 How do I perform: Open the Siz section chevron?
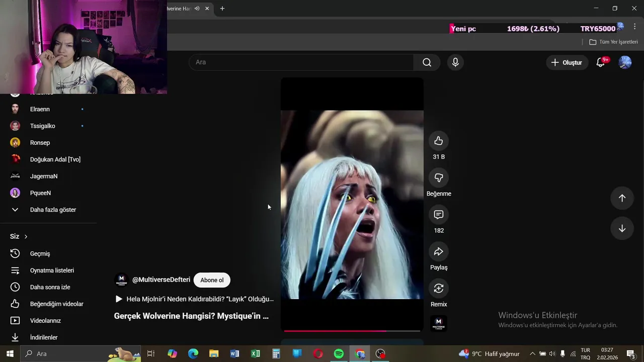click(x=26, y=236)
